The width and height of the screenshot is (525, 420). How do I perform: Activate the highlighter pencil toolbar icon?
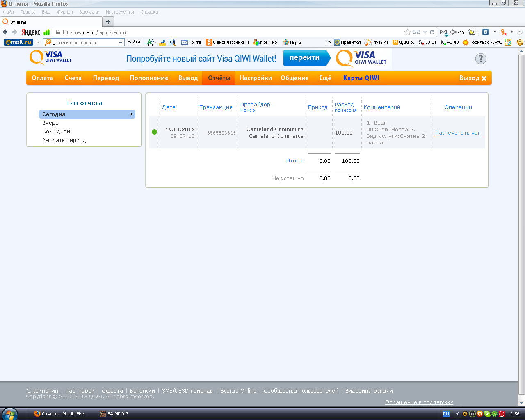(x=162, y=42)
